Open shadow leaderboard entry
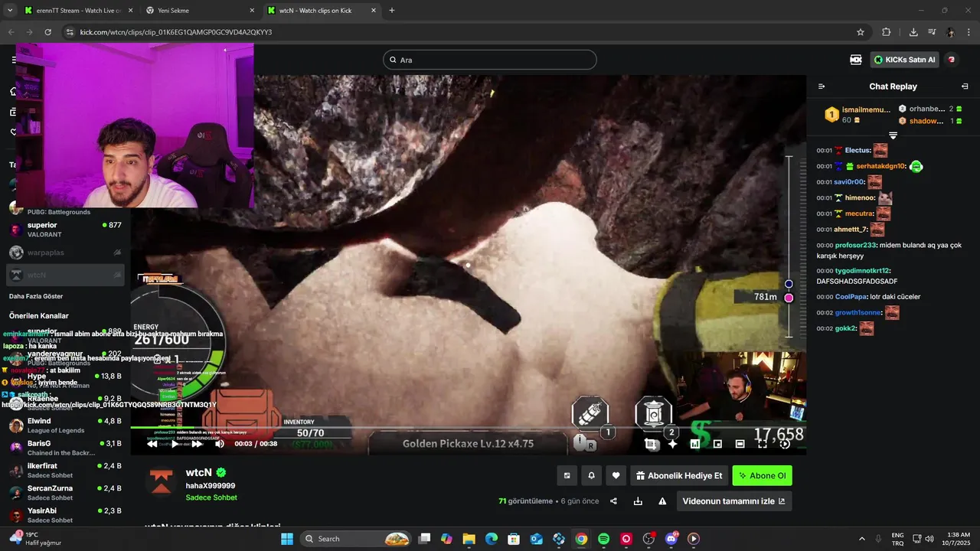The width and height of the screenshot is (980, 551). pyautogui.click(x=929, y=121)
